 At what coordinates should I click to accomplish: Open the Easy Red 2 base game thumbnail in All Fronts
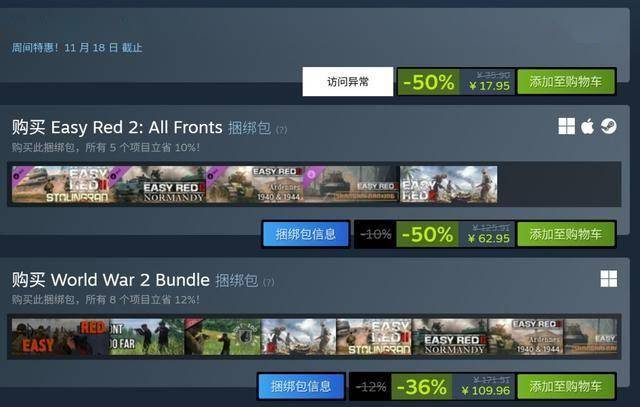coord(449,184)
